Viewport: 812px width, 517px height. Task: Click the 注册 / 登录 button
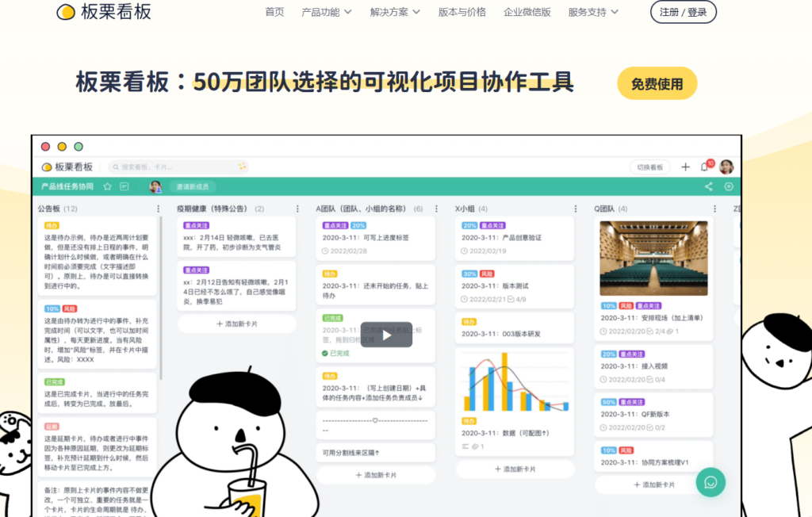tap(683, 12)
